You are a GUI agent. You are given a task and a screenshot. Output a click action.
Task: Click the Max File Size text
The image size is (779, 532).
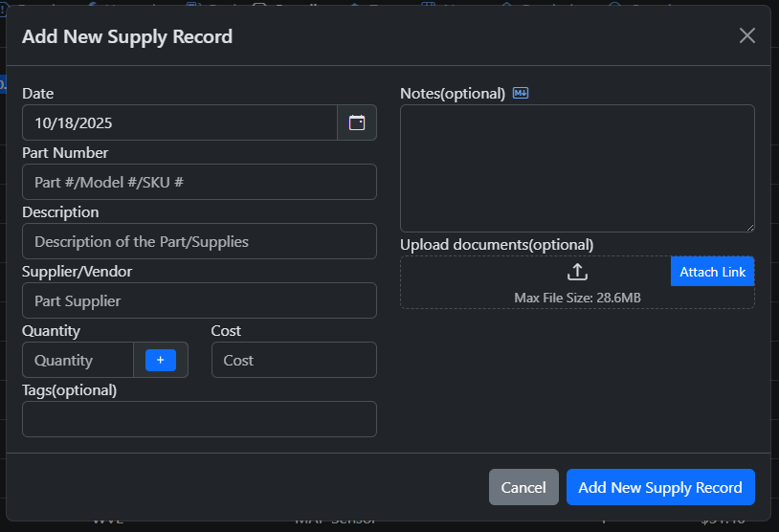[577, 298]
